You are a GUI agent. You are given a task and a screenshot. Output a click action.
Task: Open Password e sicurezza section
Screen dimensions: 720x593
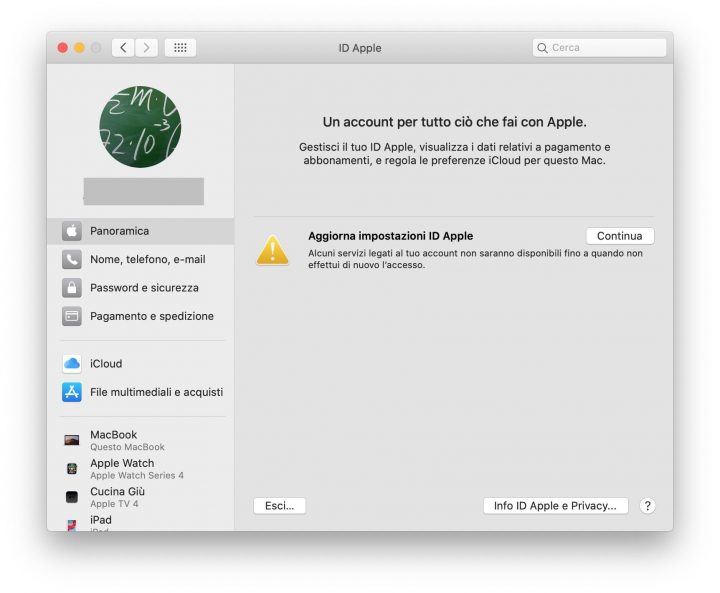pyautogui.click(x=141, y=288)
